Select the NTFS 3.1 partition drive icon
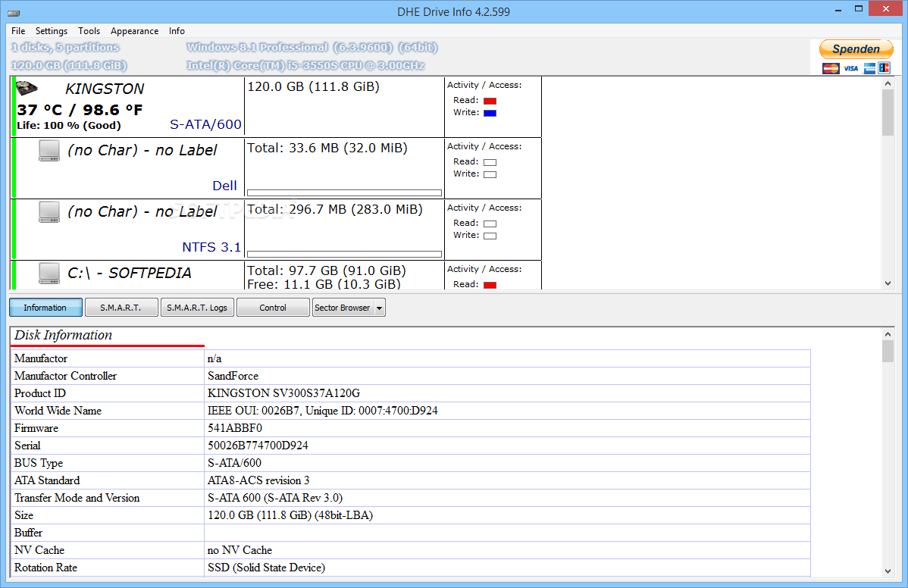908x588 pixels. pos(49,212)
